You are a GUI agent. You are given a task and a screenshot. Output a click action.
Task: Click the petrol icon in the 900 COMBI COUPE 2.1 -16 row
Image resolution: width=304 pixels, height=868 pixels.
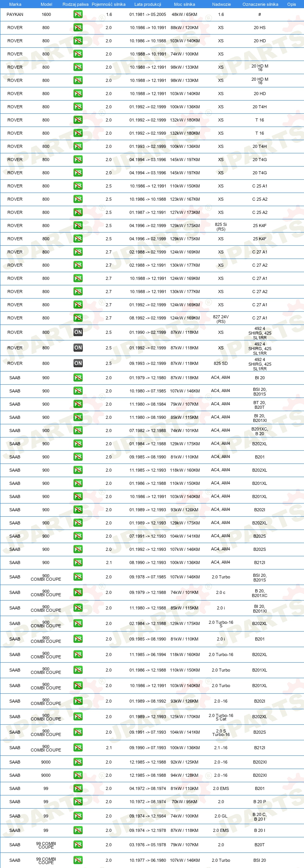78,748
